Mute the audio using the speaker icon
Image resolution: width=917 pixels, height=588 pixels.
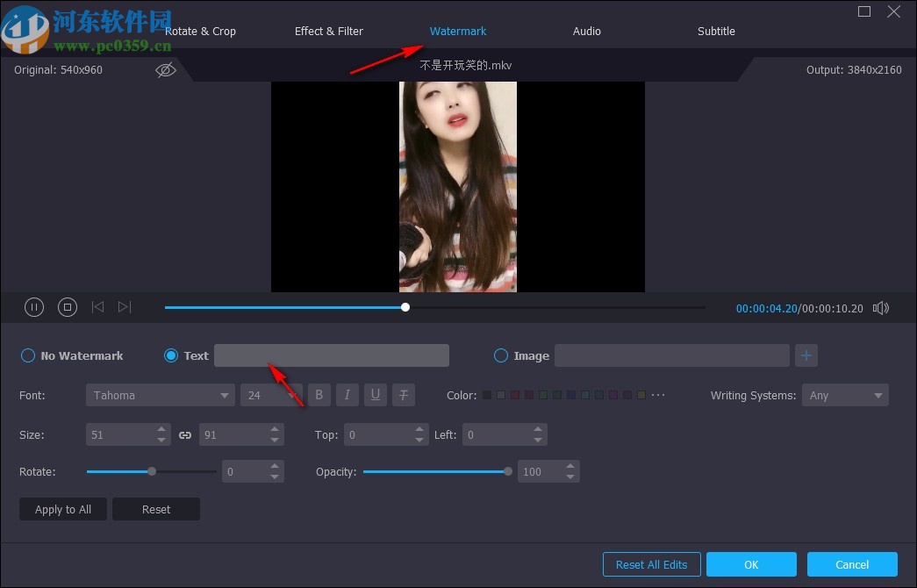click(x=880, y=307)
